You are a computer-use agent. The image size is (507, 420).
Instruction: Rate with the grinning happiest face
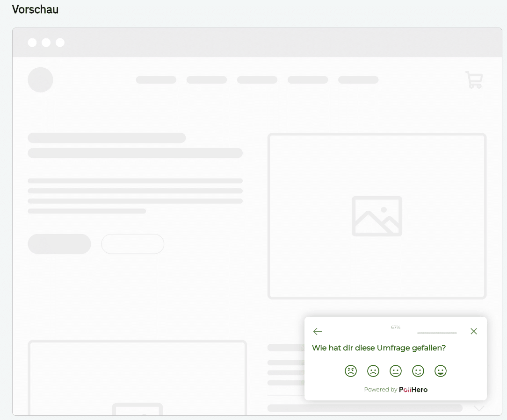(x=441, y=371)
